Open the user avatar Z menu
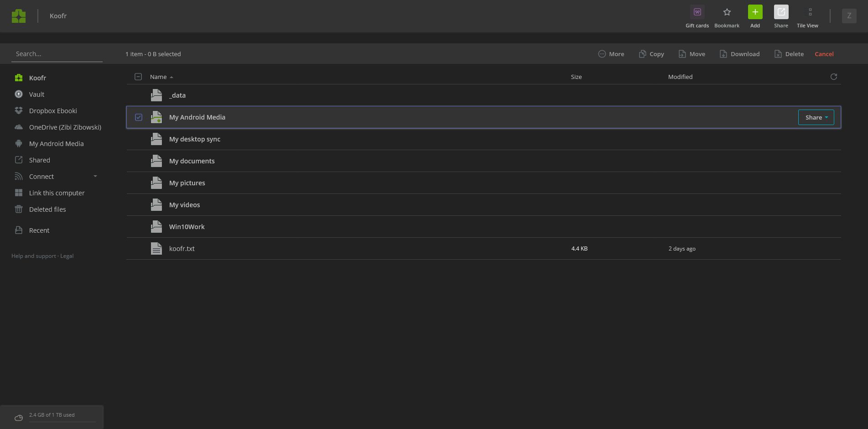Viewport: 868px width, 429px height. 849,16
